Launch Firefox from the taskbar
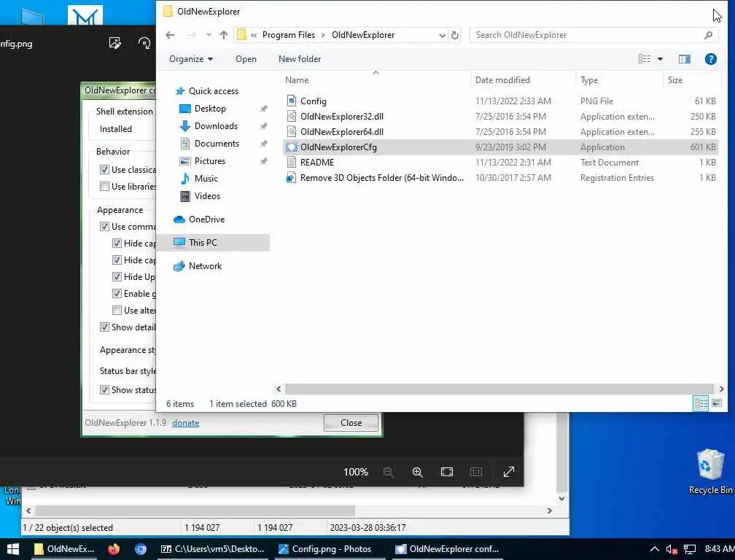This screenshot has height=560, width=735. point(114,549)
